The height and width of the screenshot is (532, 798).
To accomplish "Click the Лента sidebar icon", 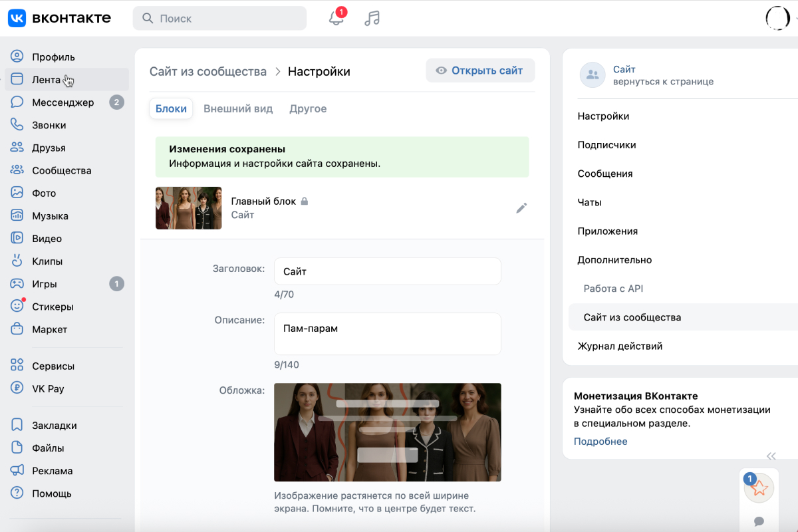I will coord(17,79).
